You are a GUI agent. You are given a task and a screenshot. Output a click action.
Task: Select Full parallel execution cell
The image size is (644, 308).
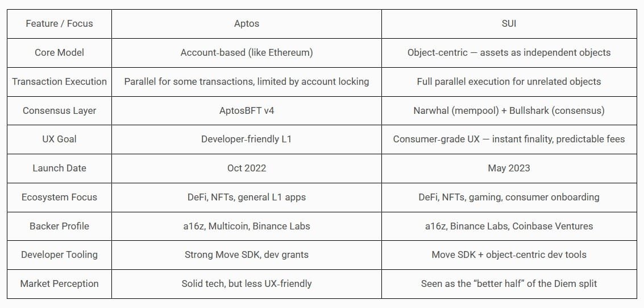509,81
